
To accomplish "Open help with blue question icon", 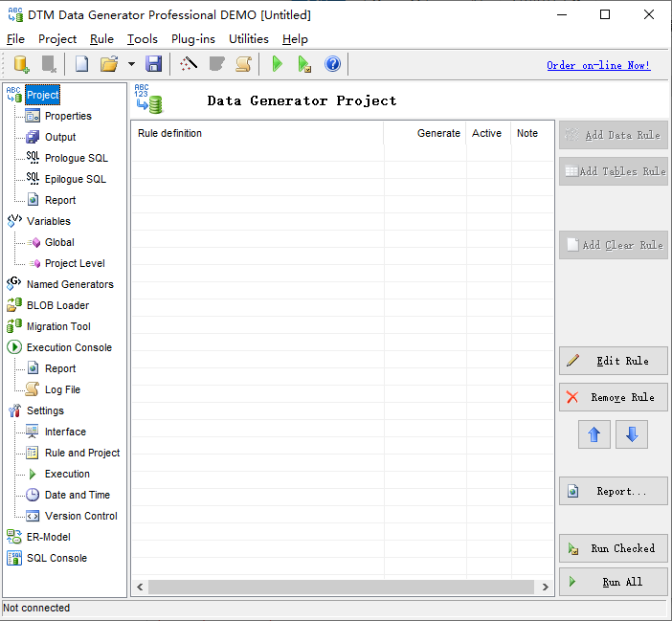I will click(x=332, y=64).
